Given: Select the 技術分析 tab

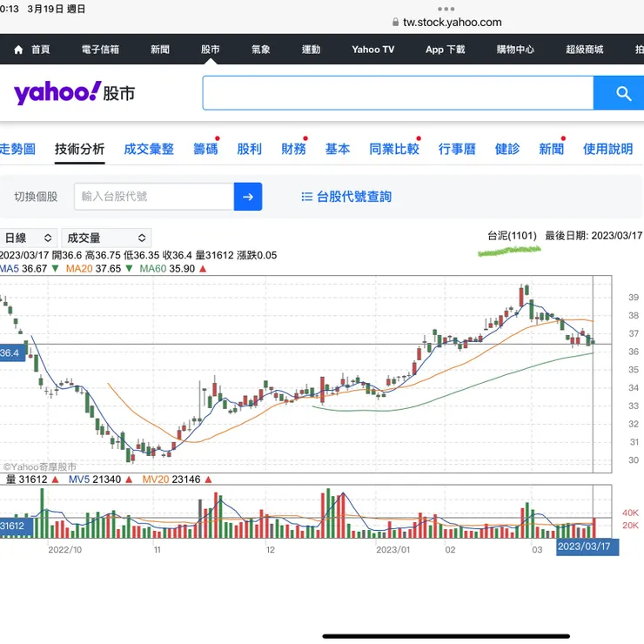Looking at the screenshot, I should click(80, 149).
